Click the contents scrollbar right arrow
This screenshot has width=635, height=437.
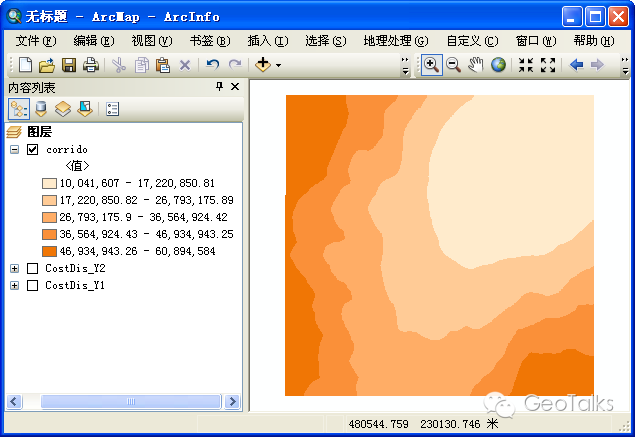[232, 402]
